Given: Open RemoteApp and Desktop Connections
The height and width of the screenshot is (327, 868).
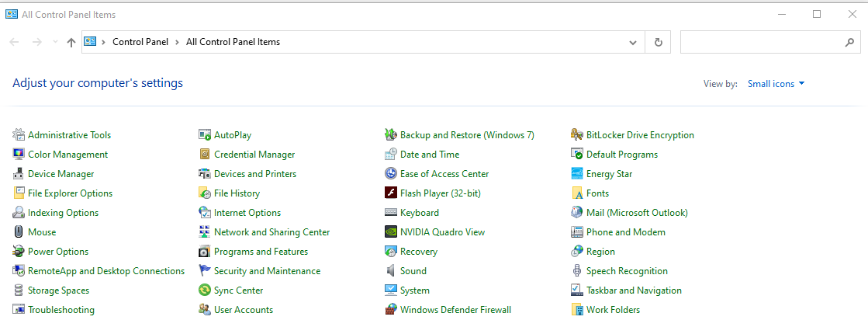Looking at the screenshot, I should point(106,270).
